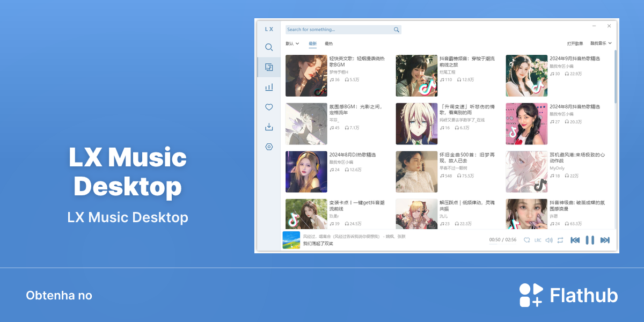This screenshot has width=644, height=322.
Task: Click the Search for something input field
Action: (x=343, y=30)
